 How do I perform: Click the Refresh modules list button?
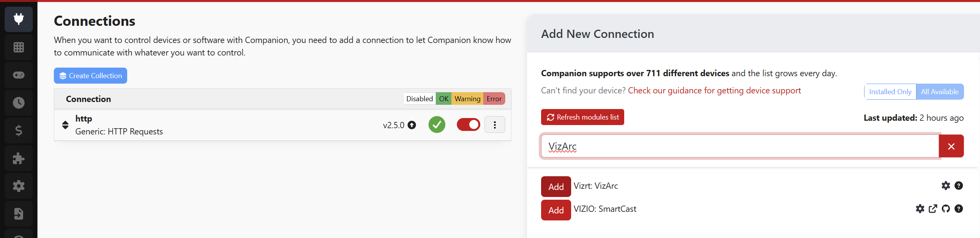click(x=582, y=117)
